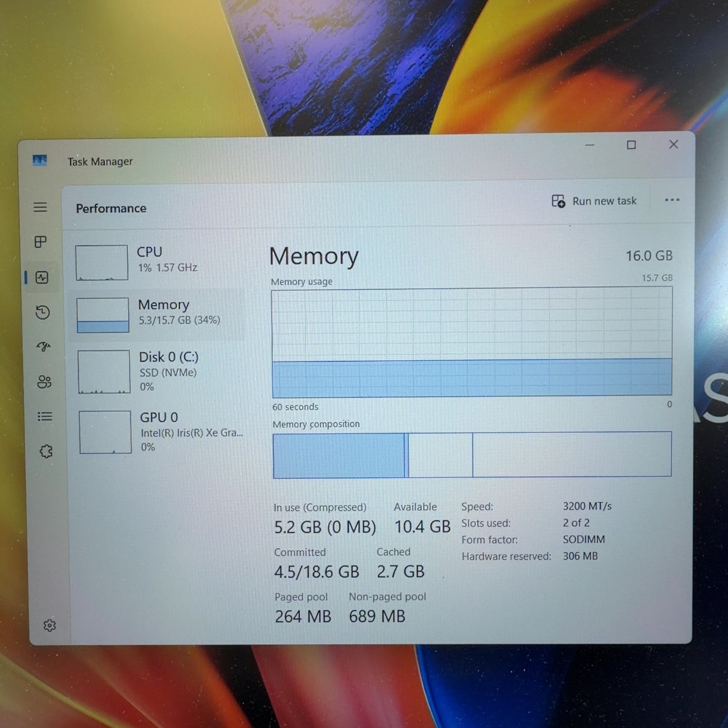Go to Users page icon
The width and height of the screenshot is (728, 728).
[44, 382]
